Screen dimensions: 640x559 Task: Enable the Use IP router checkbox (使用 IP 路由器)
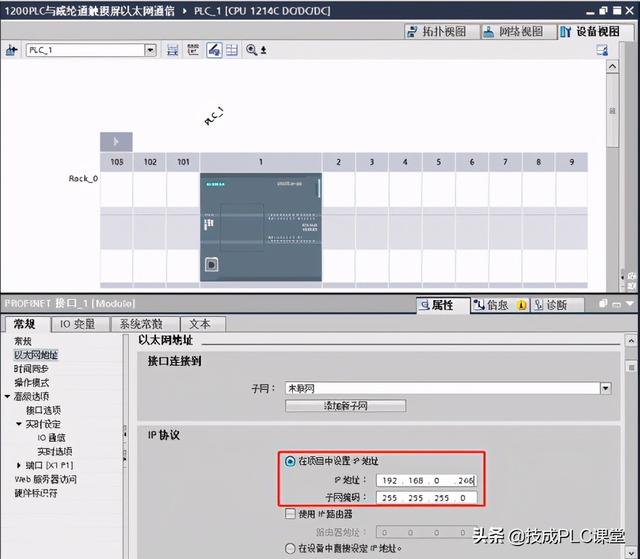pyautogui.click(x=290, y=514)
